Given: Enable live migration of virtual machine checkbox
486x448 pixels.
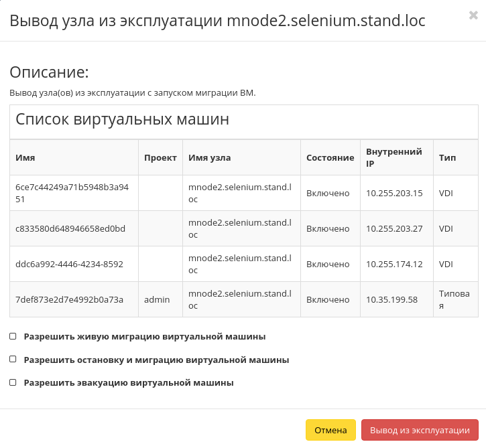Looking at the screenshot, I should coord(13,336).
